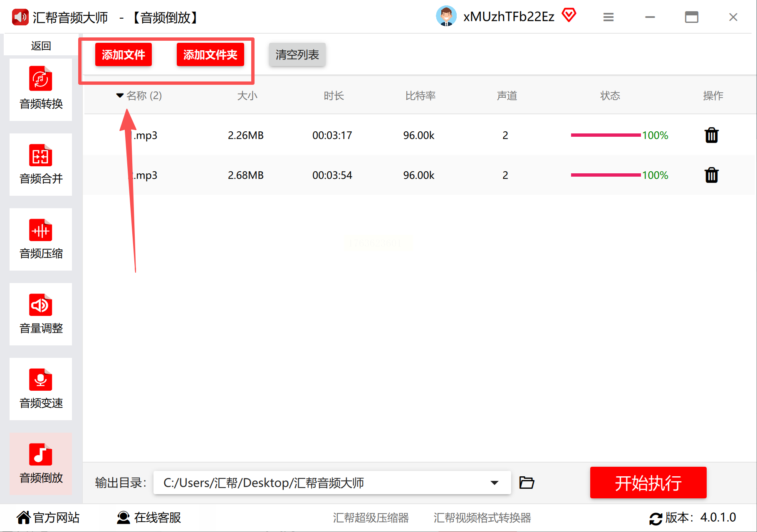Click the user avatar picture
The width and height of the screenshot is (757, 532).
(x=446, y=17)
